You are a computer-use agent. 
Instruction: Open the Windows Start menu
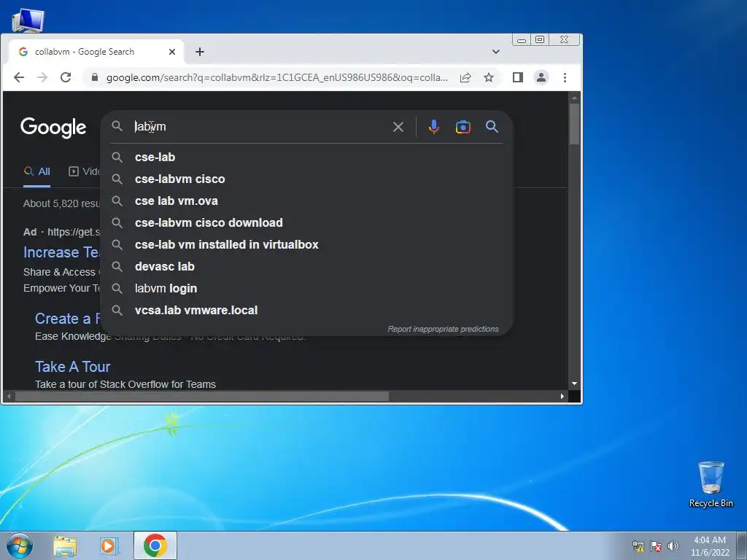[x=20, y=545]
